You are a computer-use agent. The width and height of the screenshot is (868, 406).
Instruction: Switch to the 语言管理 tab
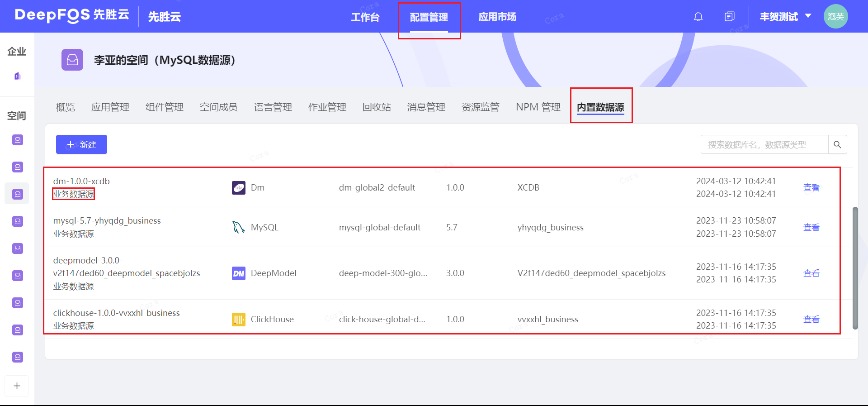273,107
